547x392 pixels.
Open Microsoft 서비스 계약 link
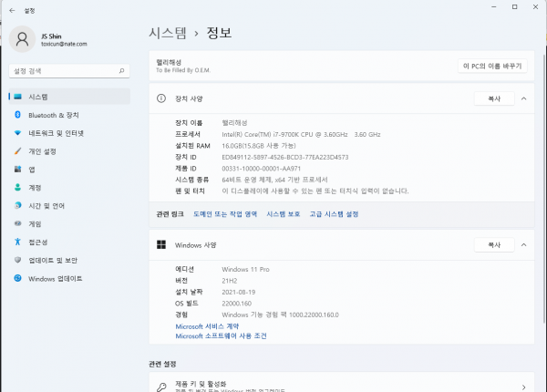point(207,326)
